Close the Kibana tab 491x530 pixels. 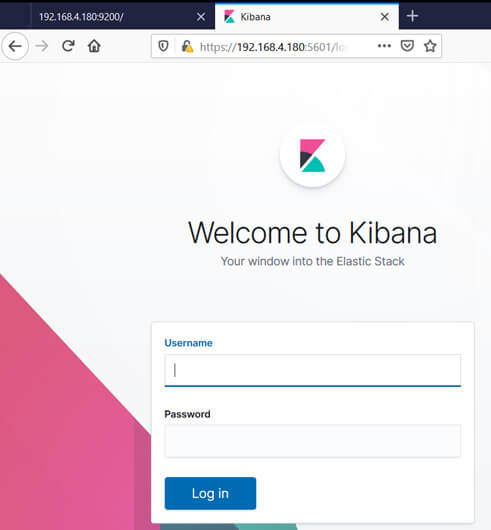[385, 17]
